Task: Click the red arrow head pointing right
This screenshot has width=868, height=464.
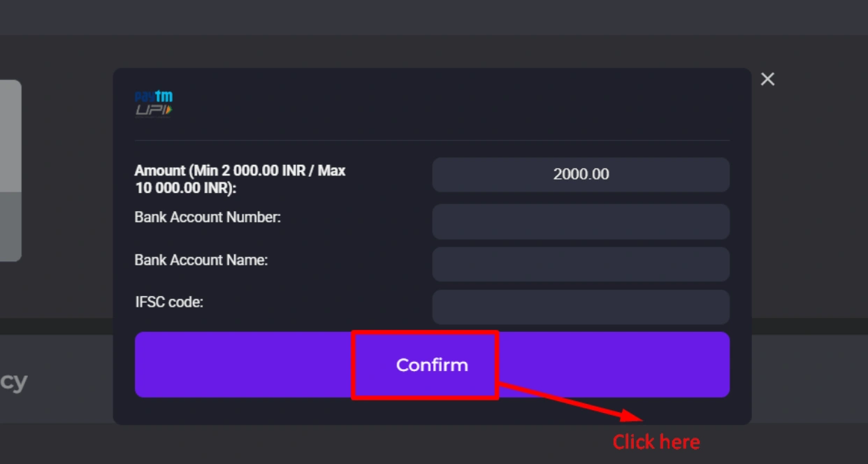Action: click(630, 416)
